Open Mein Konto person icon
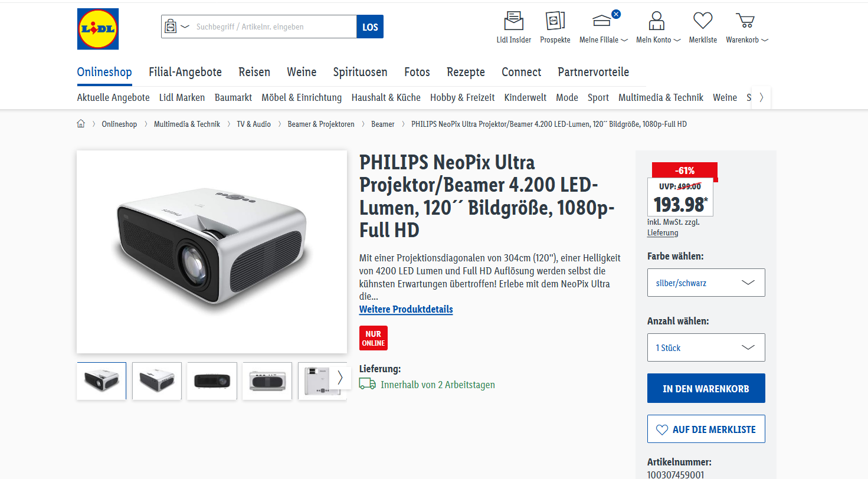Screen dimensions: 868x479 (656, 21)
